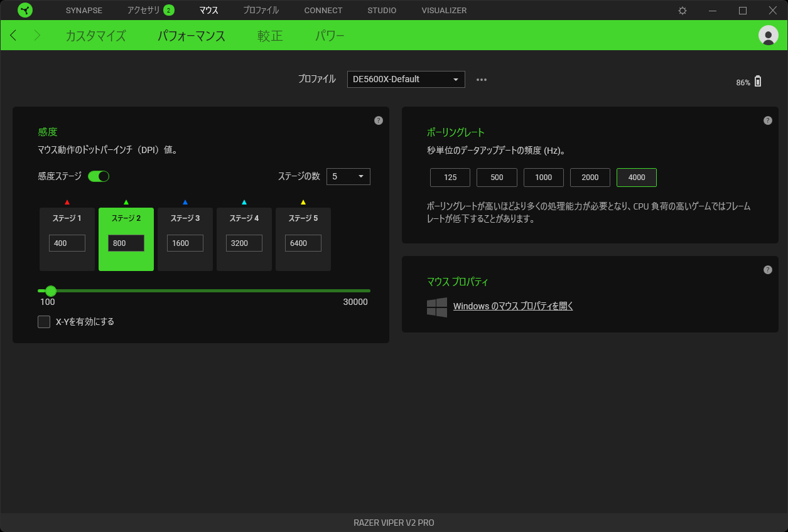Click the help icon for ポーリングレート

(767, 120)
